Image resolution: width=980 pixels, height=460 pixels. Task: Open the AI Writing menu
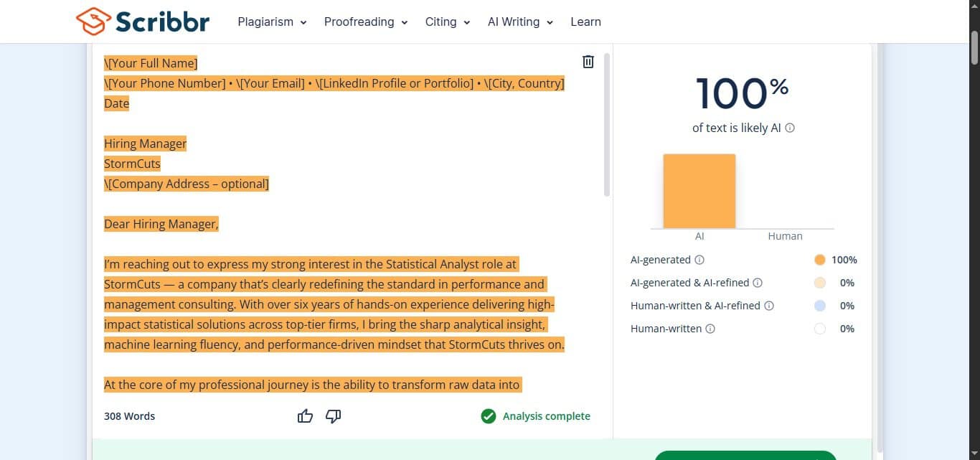pos(550,22)
